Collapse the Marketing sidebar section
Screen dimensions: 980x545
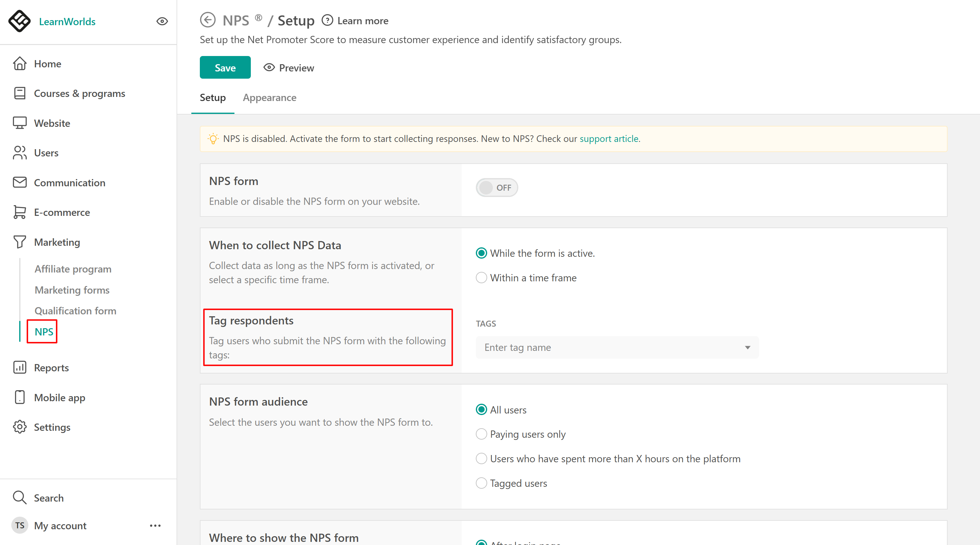coord(57,242)
